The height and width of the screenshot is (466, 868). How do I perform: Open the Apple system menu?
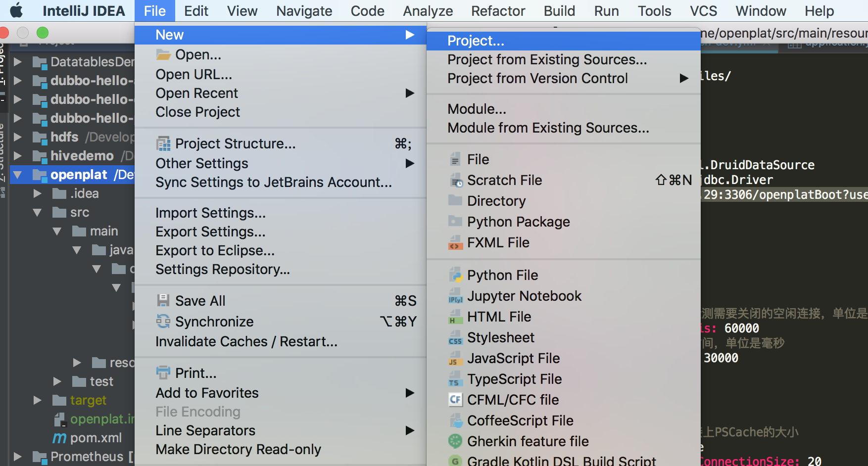[16, 10]
